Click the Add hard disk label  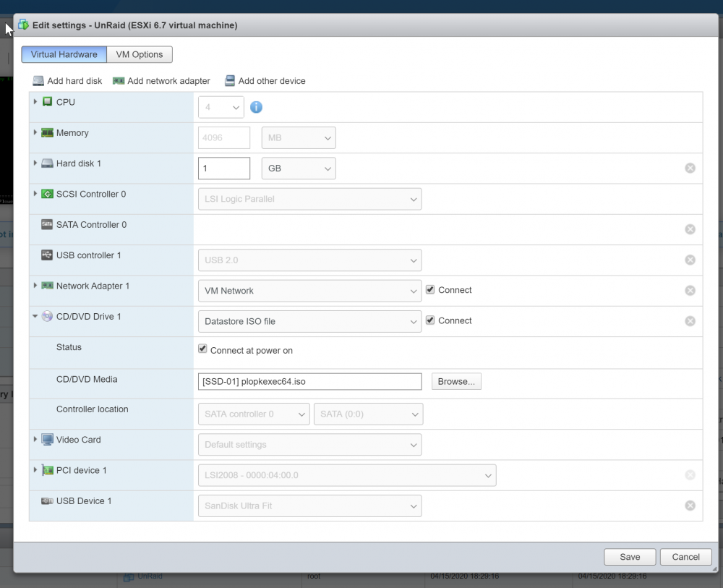point(74,81)
